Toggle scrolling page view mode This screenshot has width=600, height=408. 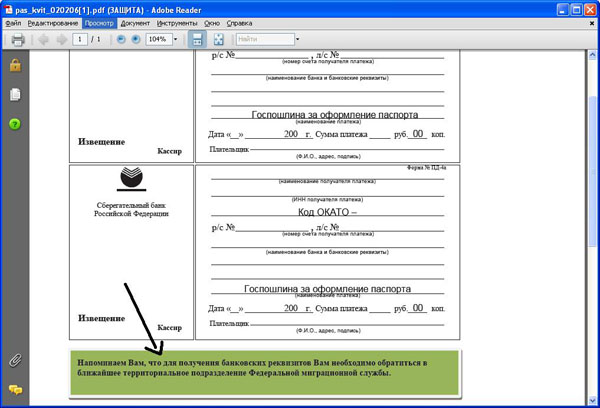coord(197,39)
